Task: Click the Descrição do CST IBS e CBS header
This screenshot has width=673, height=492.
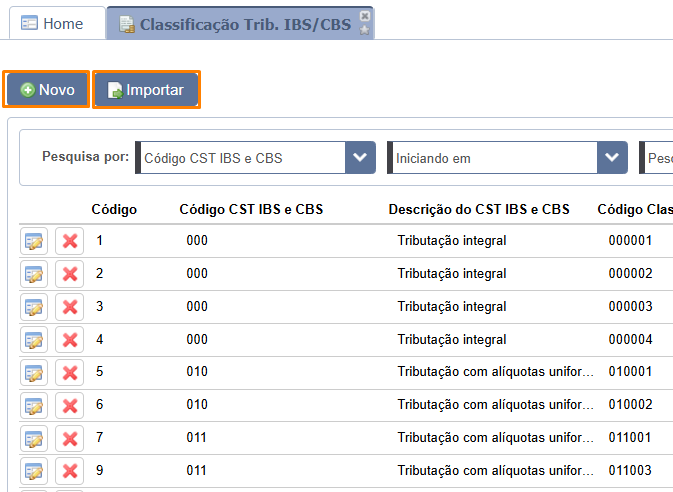Action: (x=478, y=209)
